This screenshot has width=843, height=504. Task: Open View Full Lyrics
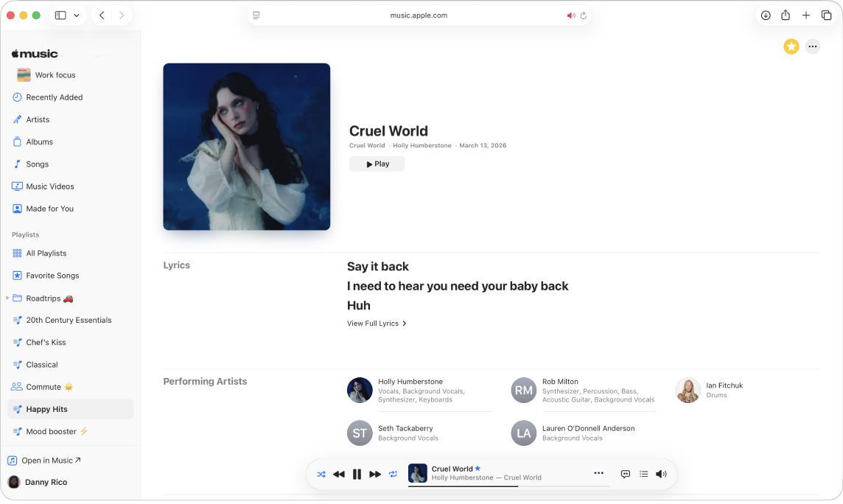pos(377,323)
